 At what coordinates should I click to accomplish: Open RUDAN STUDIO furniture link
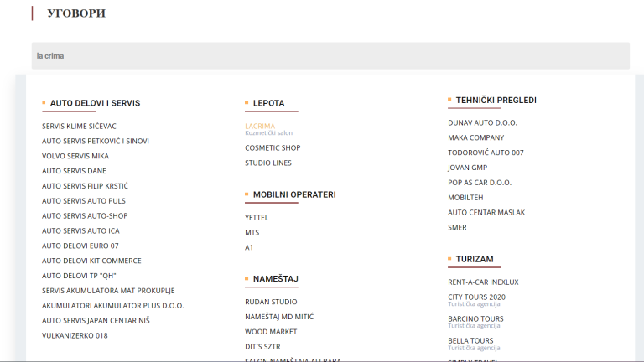point(271,302)
